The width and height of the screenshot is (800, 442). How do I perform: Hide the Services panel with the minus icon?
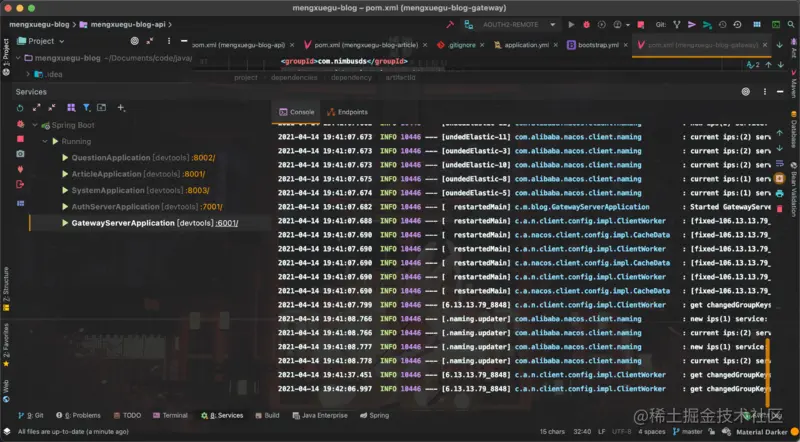tap(780, 92)
